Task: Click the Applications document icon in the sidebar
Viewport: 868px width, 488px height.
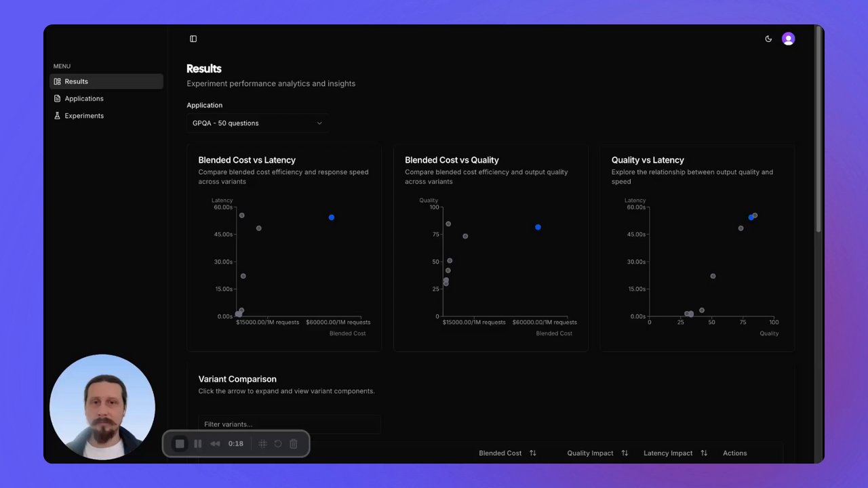Action: tap(58, 98)
